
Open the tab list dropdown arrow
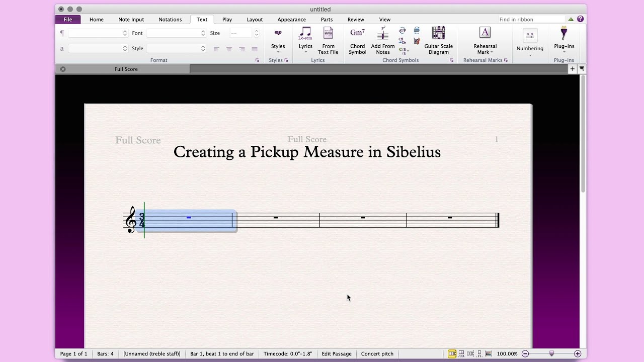pos(582,69)
